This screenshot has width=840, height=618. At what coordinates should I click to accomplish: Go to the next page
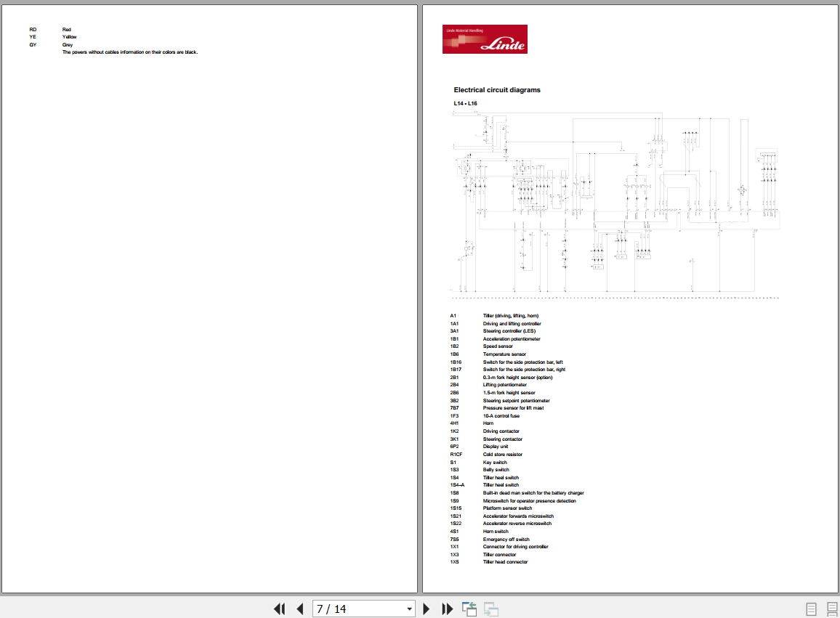click(x=427, y=609)
